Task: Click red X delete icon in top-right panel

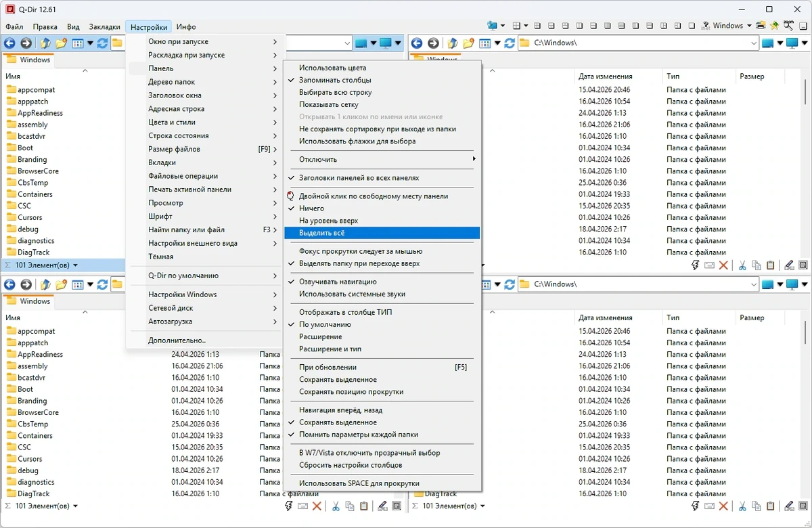Action: pyautogui.click(x=723, y=265)
